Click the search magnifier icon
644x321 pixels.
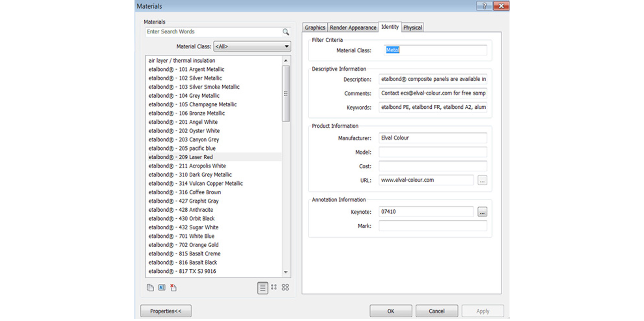point(285,32)
